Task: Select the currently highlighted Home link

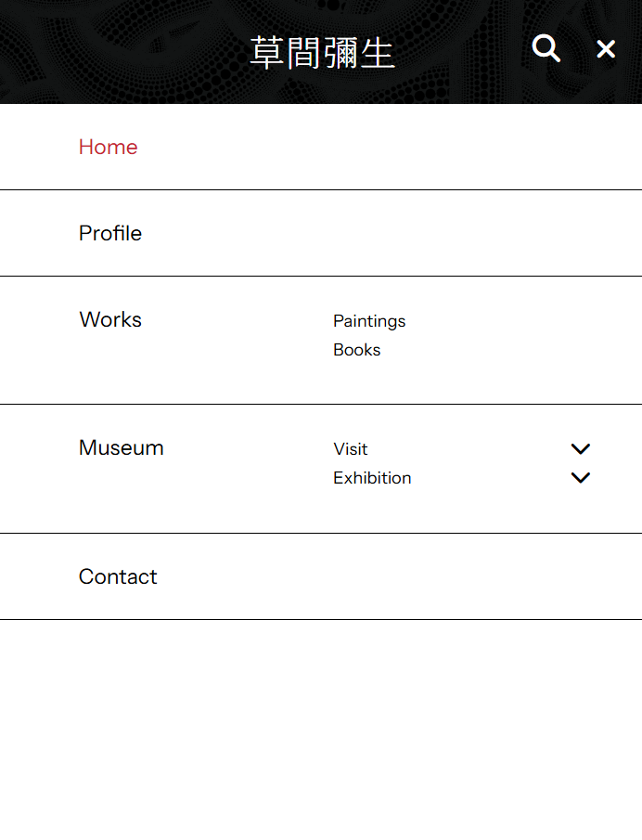Action: pos(108,147)
